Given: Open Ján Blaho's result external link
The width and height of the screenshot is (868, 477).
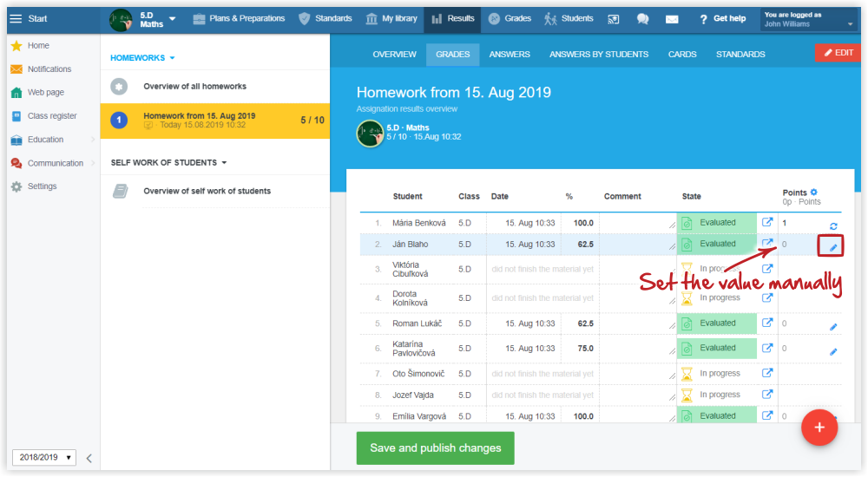Looking at the screenshot, I should click(x=767, y=244).
